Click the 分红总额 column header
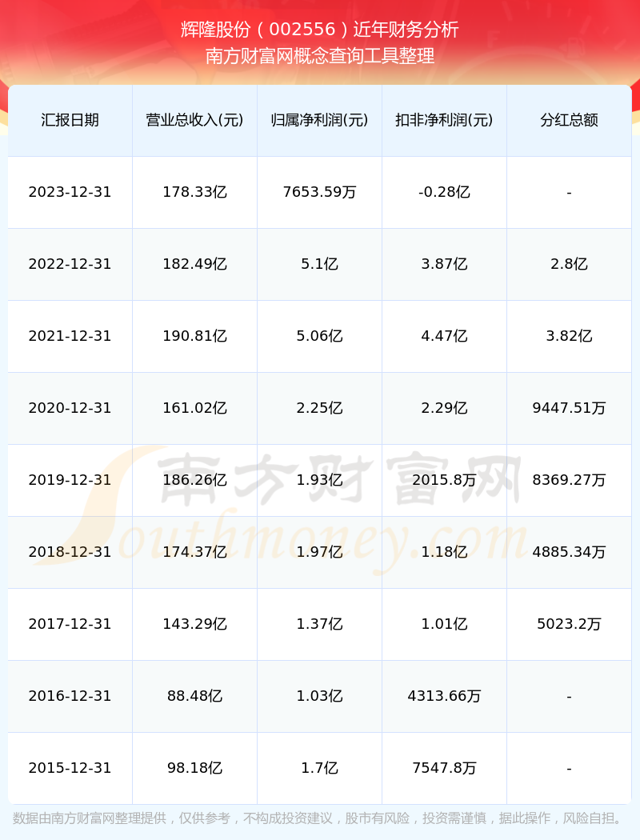The image size is (640, 840). point(570,120)
